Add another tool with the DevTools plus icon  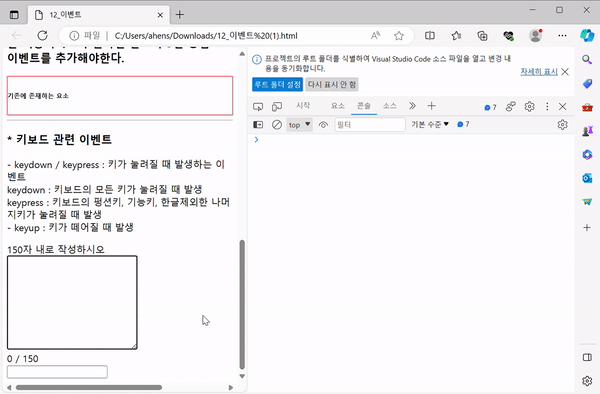(431, 106)
